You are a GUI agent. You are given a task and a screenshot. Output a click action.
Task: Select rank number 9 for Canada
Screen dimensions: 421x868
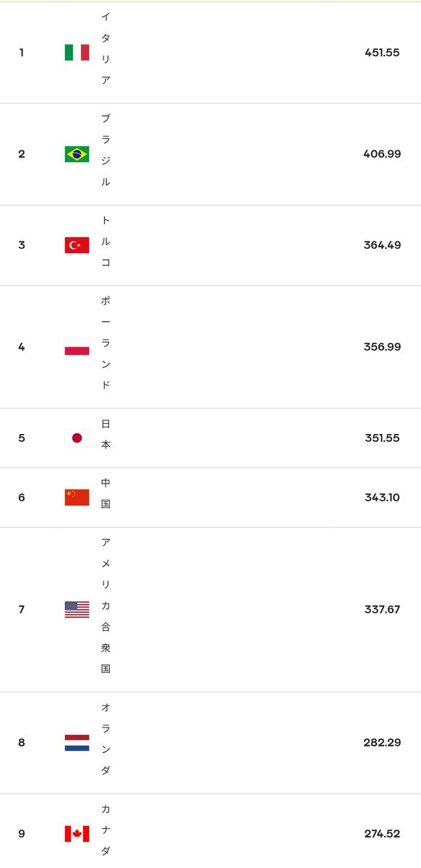click(x=22, y=834)
